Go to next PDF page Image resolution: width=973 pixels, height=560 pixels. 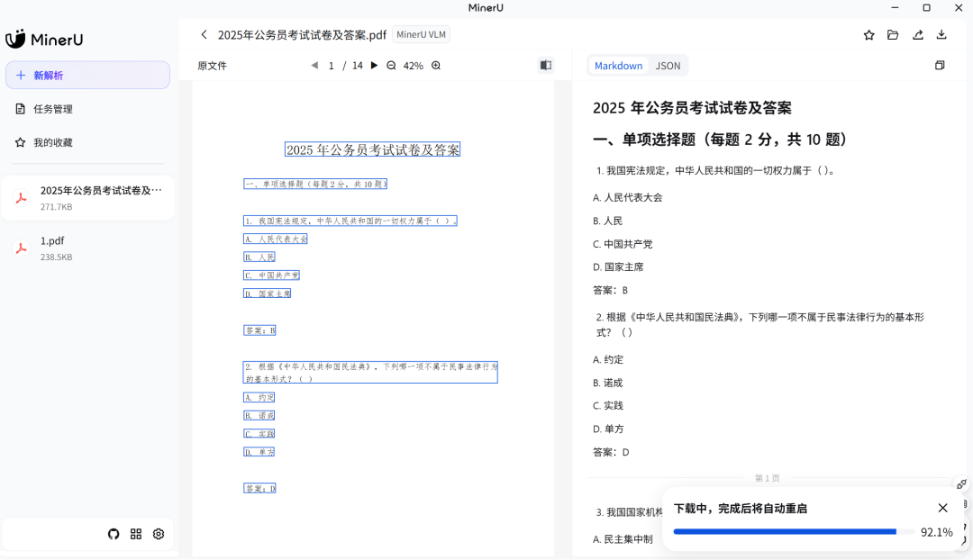[x=375, y=66]
